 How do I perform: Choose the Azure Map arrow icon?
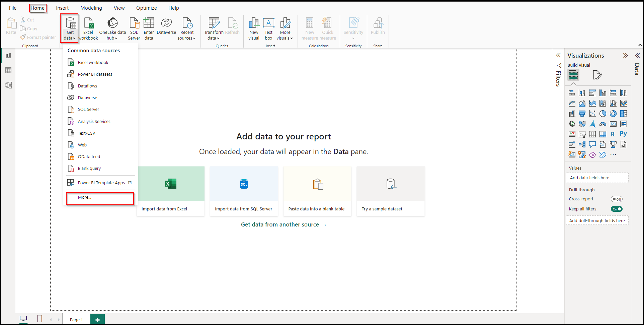pyautogui.click(x=592, y=124)
